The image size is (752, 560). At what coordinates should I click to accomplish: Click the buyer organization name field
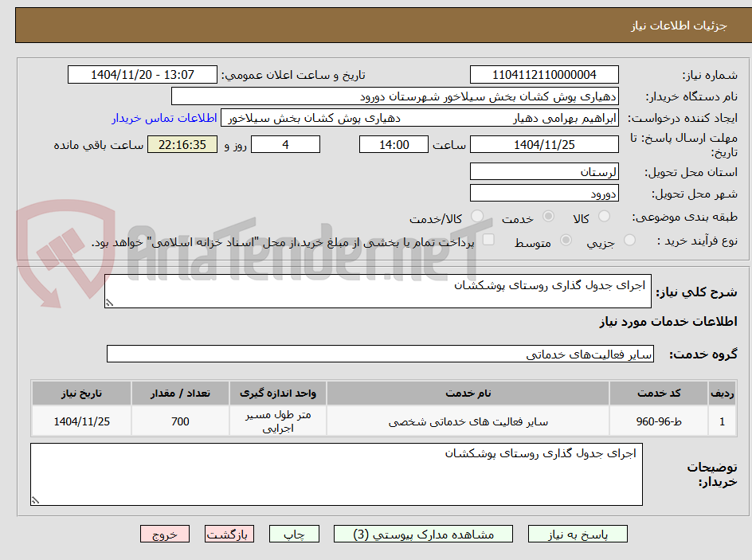tap(394, 96)
